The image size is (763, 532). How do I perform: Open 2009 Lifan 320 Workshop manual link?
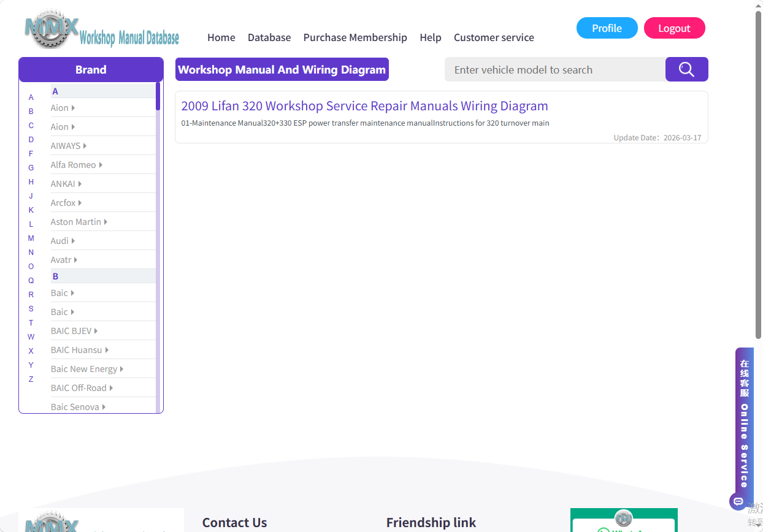[365, 106]
